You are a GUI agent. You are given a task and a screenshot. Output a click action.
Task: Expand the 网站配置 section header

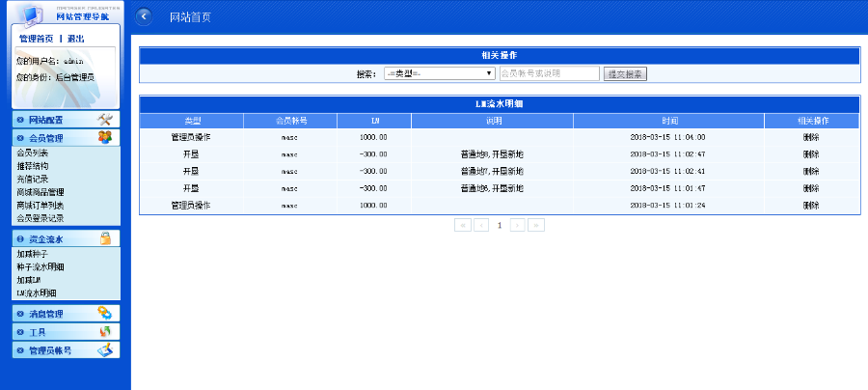tap(66, 120)
